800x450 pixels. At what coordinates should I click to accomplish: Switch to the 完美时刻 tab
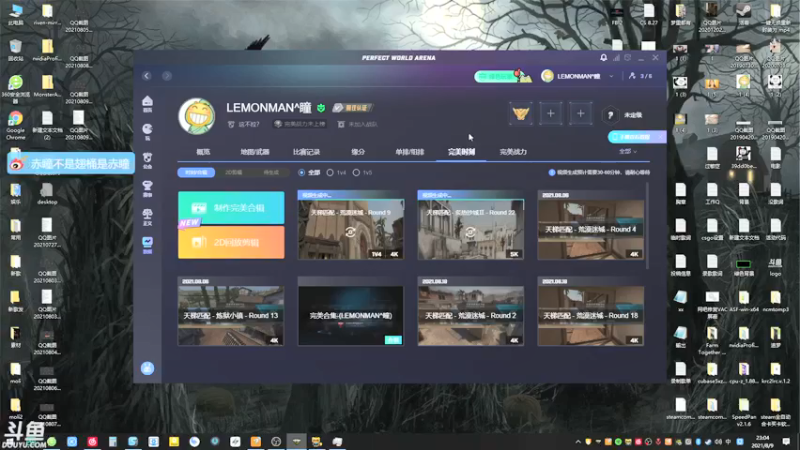click(x=461, y=152)
